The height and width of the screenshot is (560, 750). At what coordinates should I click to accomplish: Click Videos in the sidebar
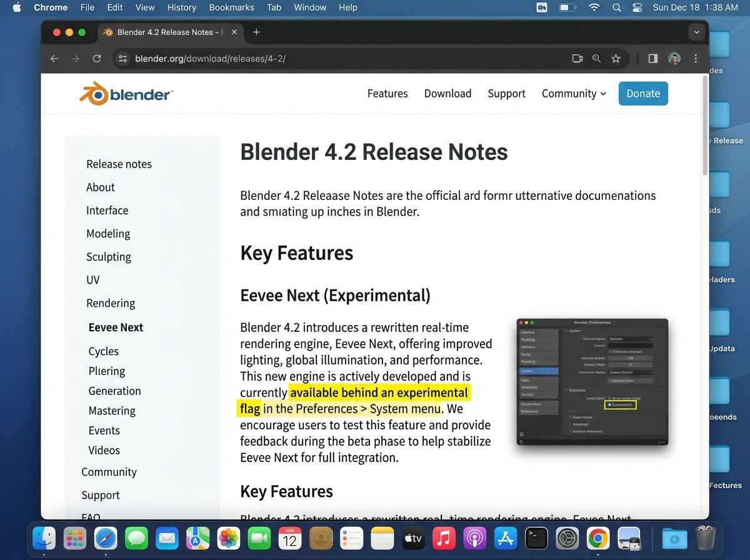104,450
